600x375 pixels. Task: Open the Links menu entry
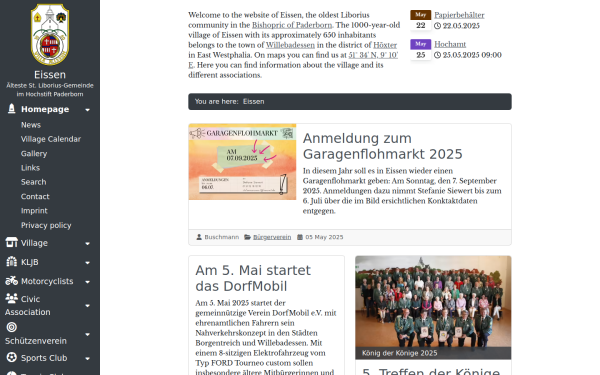(x=30, y=168)
